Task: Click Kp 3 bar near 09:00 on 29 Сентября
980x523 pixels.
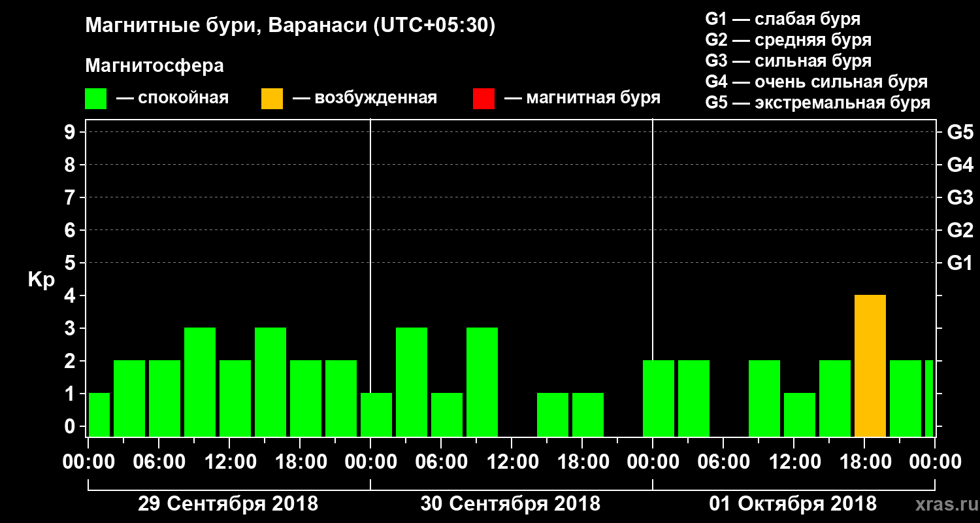Action: pos(200,382)
